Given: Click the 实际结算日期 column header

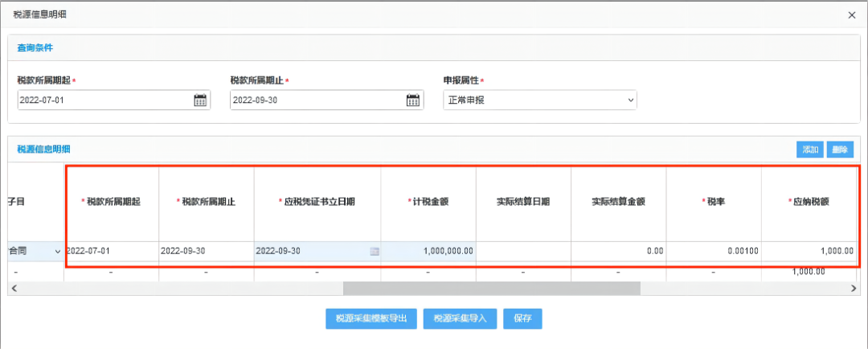Looking at the screenshot, I should tap(524, 202).
